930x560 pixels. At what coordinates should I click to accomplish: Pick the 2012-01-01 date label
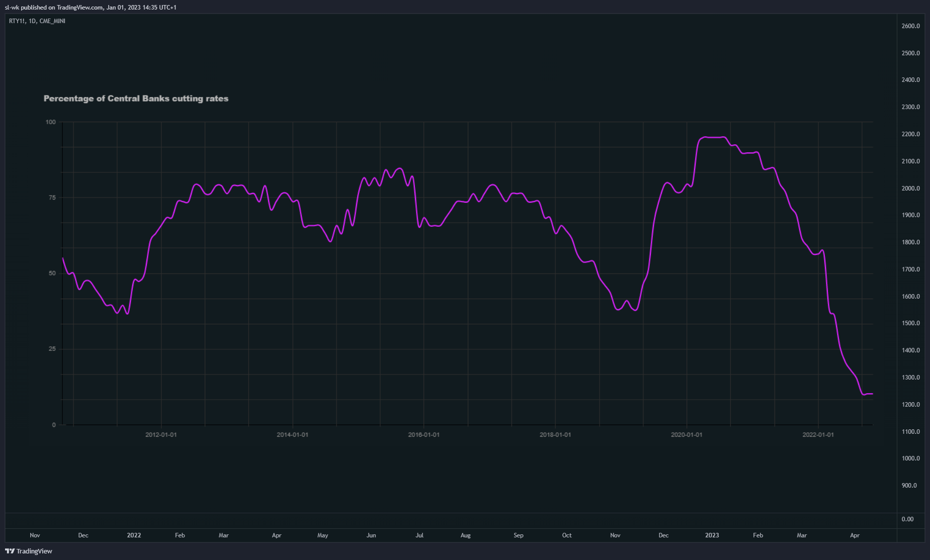pos(161,434)
